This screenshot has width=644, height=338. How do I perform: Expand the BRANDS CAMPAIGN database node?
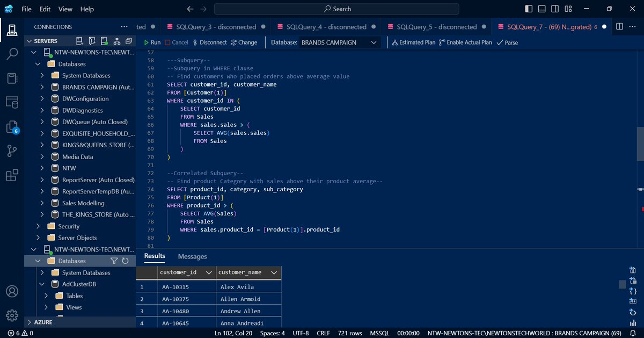[x=42, y=87]
